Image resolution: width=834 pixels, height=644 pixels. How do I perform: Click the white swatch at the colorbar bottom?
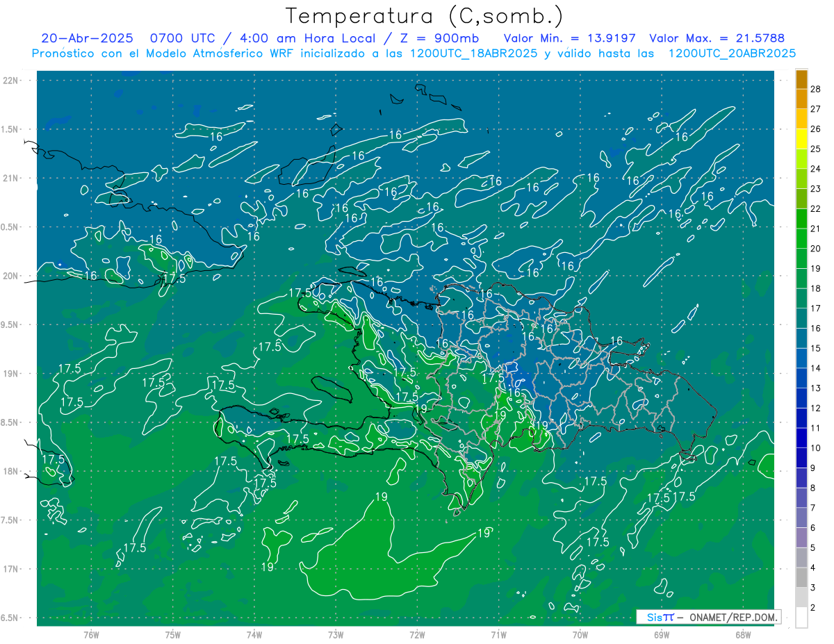click(x=801, y=618)
